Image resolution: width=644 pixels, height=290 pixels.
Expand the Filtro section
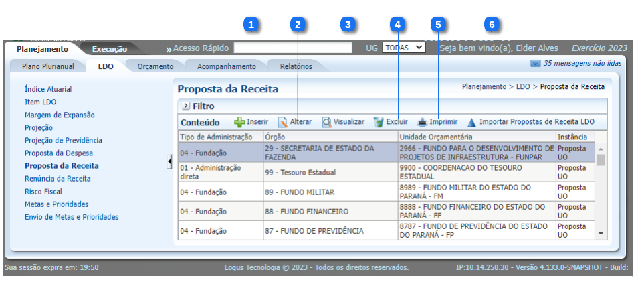tap(186, 106)
